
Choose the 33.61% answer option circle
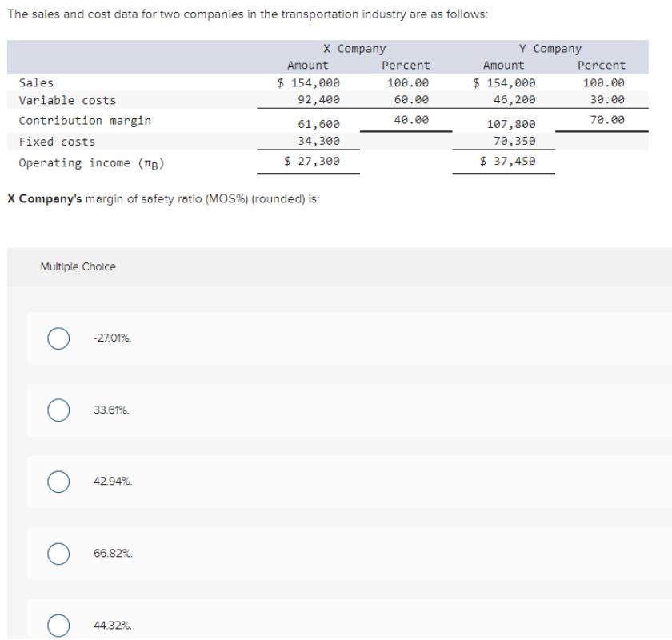(58, 410)
